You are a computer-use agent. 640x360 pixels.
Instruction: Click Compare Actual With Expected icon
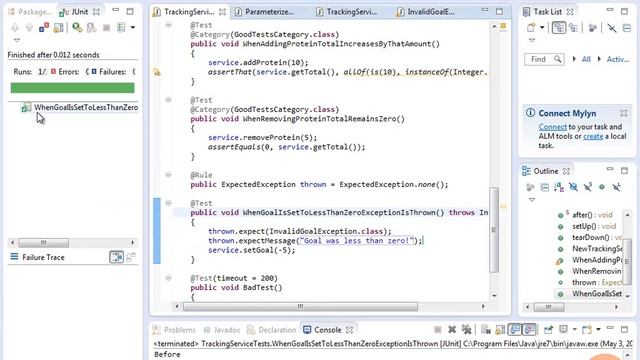[x=131, y=257]
